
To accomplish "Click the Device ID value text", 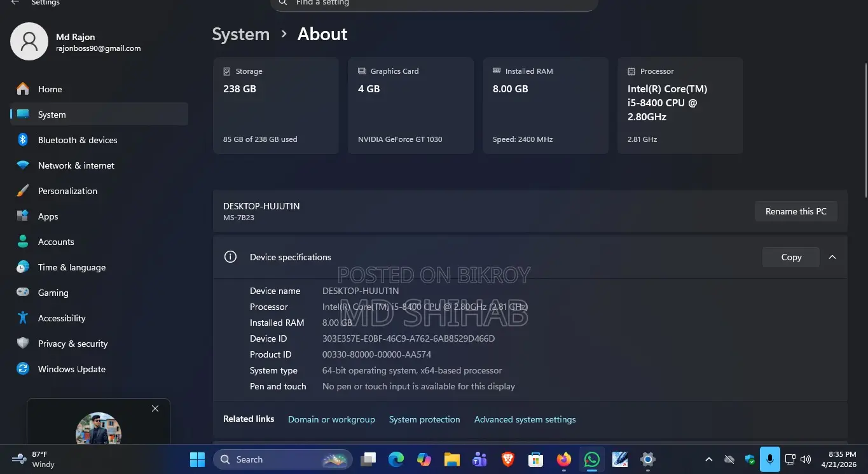I will click(408, 338).
